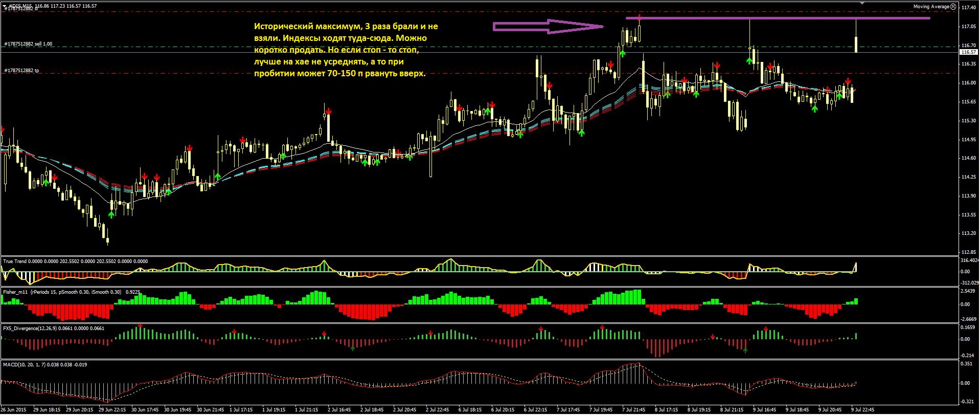Click the 117.05 price axis value

click(969, 27)
